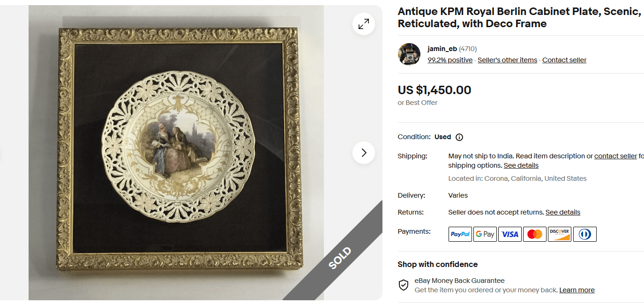Select the Google Pay payment icon

pyautogui.click(x=485, y=234)
